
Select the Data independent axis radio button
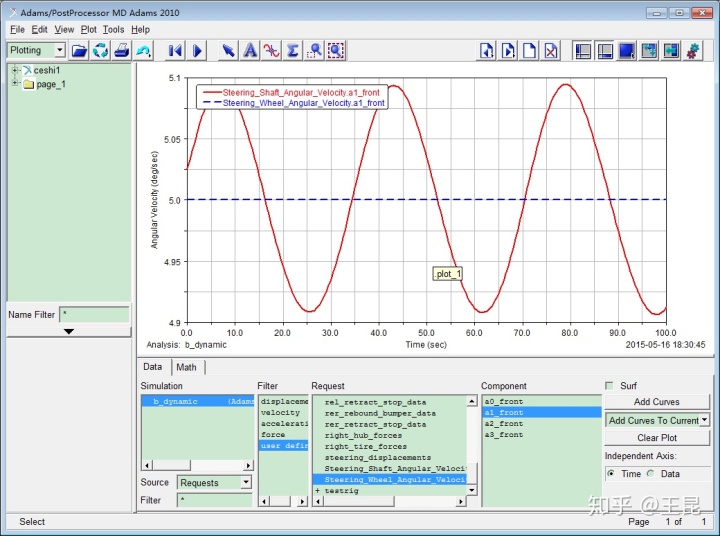[650, 474]
